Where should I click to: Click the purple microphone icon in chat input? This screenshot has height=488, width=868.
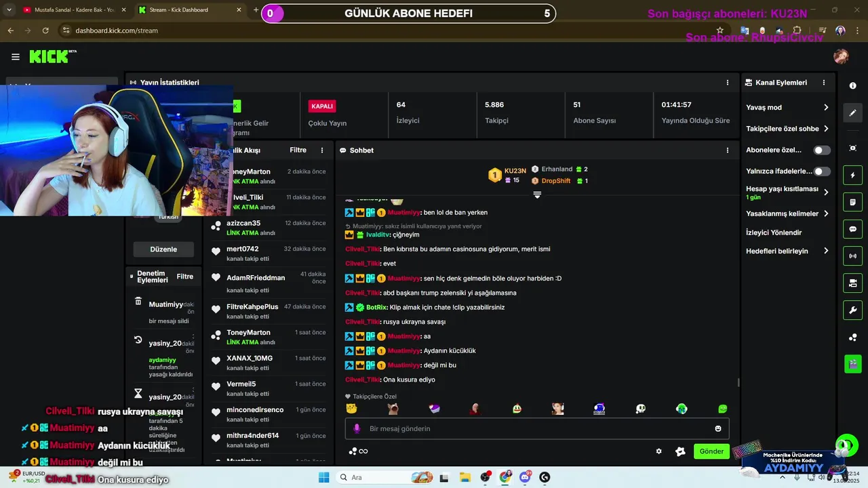(x=357, y=428)
